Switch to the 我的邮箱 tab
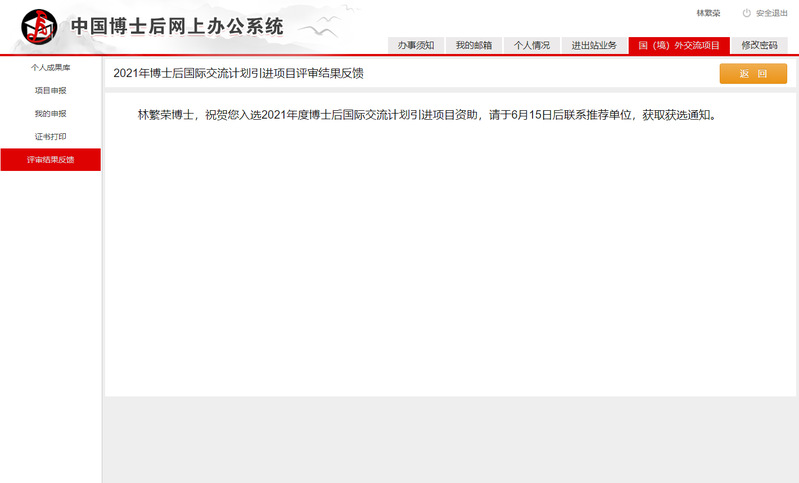The height and width of the screenshot is (483, 799). (473, 45)
